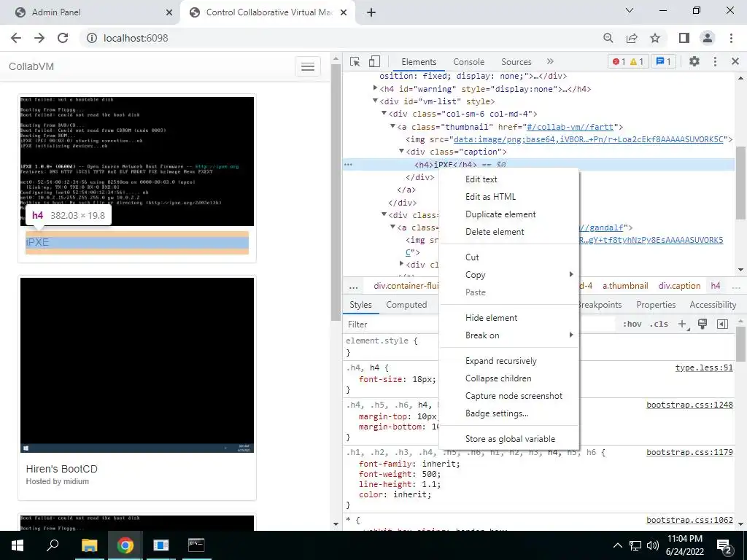Toggle the .cls element classes button

coord(659,324)
